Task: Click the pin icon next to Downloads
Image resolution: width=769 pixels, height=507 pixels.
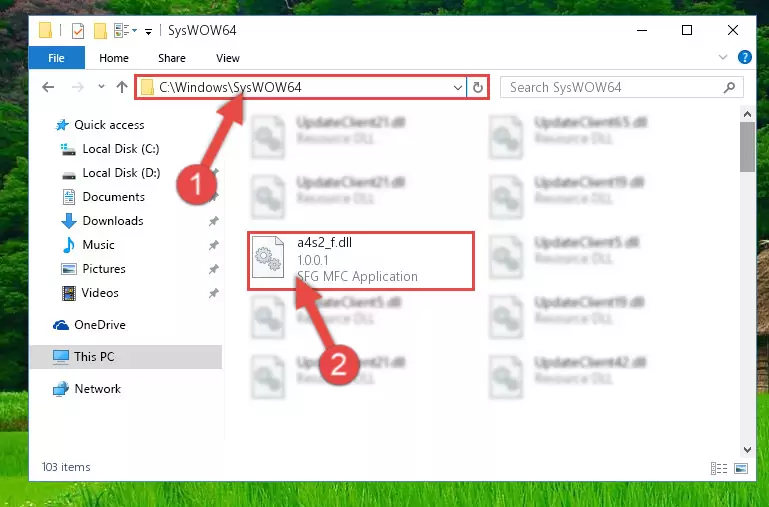Action: (x=213, y=221)
